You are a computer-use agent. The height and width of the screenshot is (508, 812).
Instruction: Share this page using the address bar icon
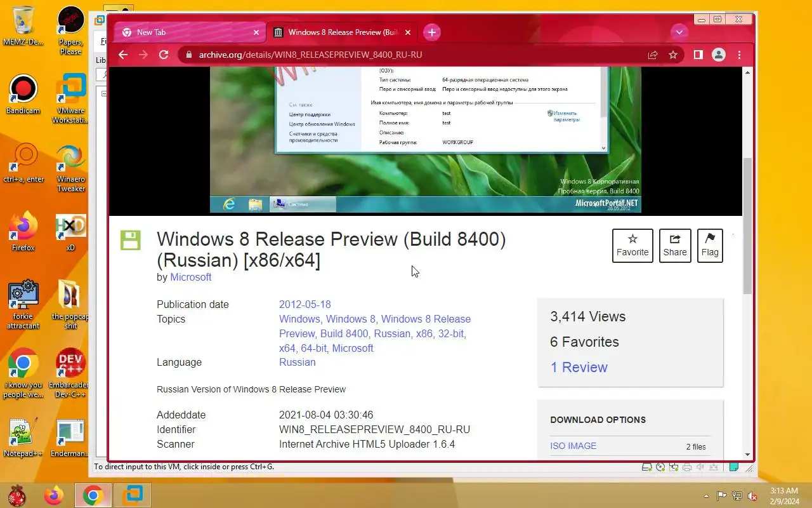(x=653, y=55)
